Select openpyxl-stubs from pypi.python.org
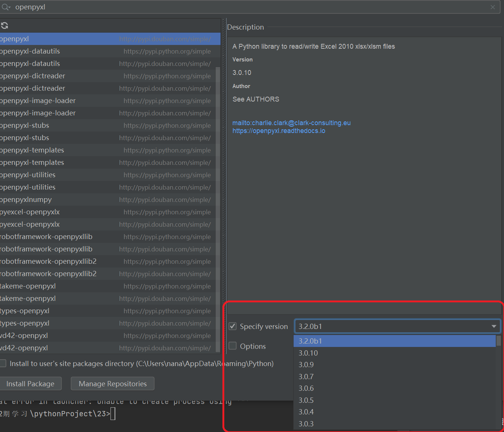The image size is (504, 432). (108, 126)
